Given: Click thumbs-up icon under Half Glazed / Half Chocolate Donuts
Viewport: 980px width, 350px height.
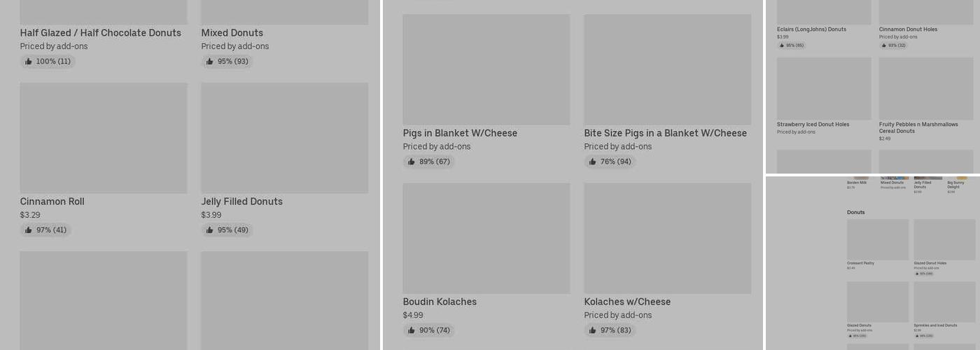Looking at the screenshot, I should (29, 62).
